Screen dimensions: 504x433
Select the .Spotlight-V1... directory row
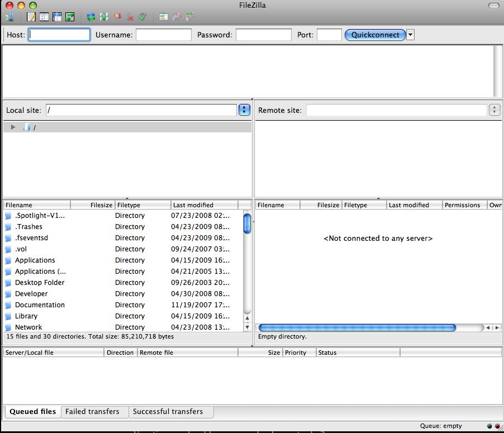pos(123,215)
